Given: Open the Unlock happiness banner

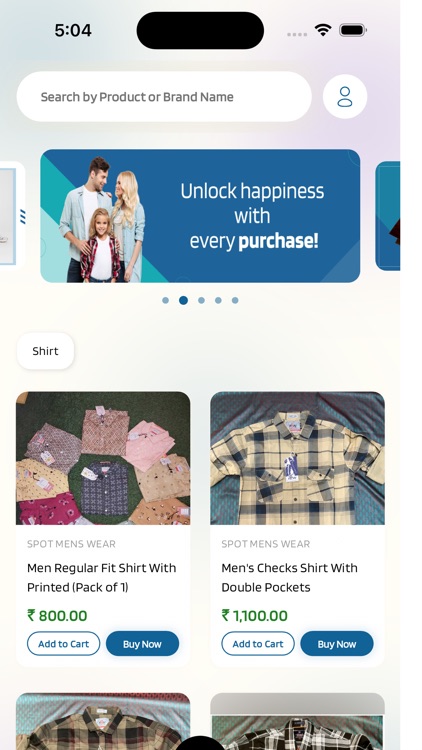Looking at the screenshot, I should (x=200, y=216).
